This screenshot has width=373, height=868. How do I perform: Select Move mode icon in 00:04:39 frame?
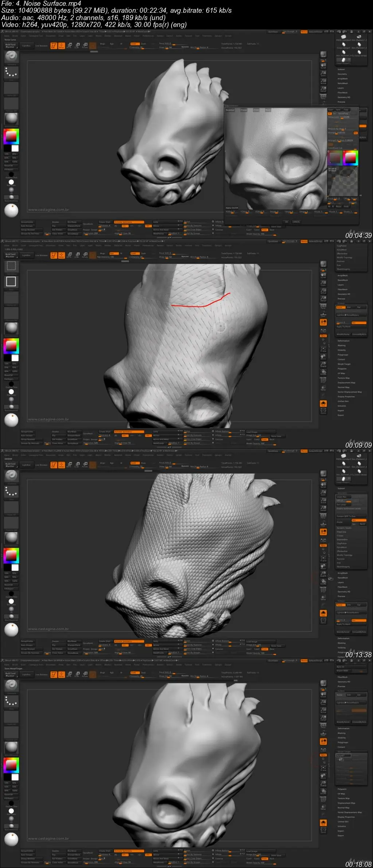point(69,46)
